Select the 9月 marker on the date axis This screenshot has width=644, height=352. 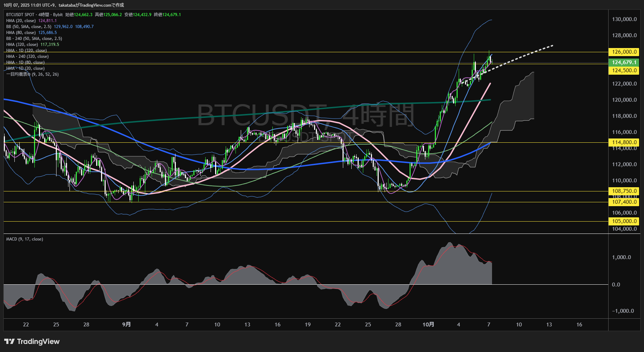126,325
